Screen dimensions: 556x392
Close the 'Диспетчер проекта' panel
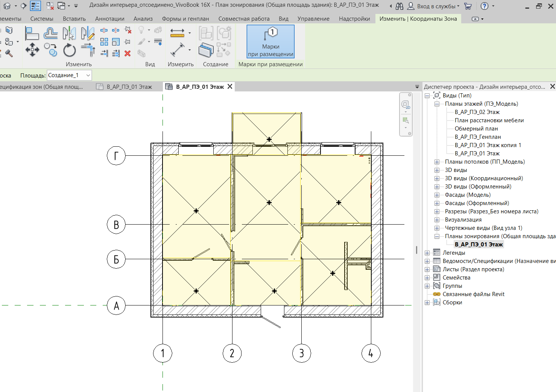click(552, 87)
